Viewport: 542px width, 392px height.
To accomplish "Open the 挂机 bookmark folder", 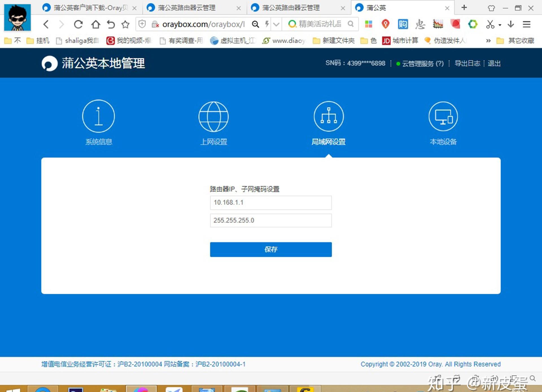I will coord(38,41).
